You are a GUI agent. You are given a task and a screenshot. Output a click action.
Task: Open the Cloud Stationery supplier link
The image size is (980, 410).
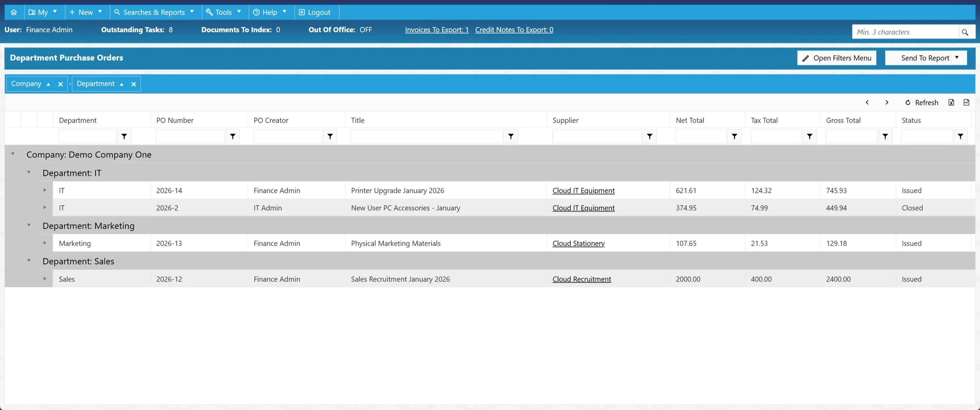point(578,243)
